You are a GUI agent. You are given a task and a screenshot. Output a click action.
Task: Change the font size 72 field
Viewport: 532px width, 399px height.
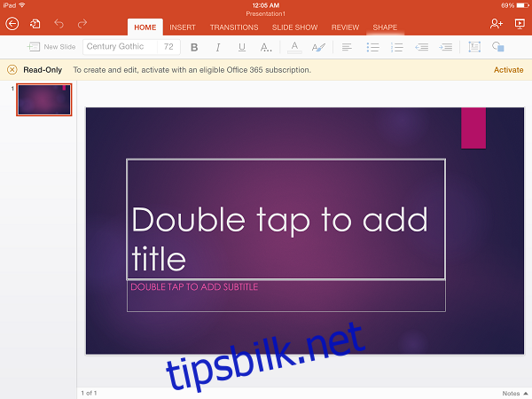tap(168, 46)
